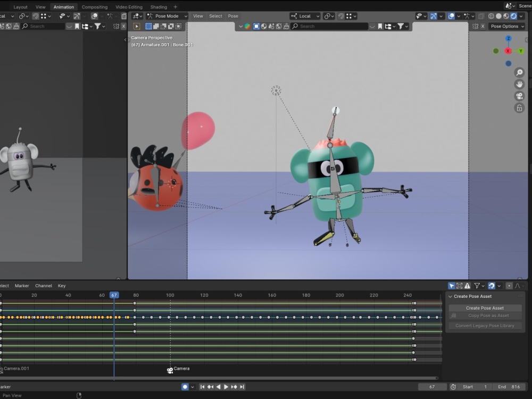The height and width of the screenshot is (399, 532).
Task: Choose the Intersect selection mode icon
Action: [178, 26]
